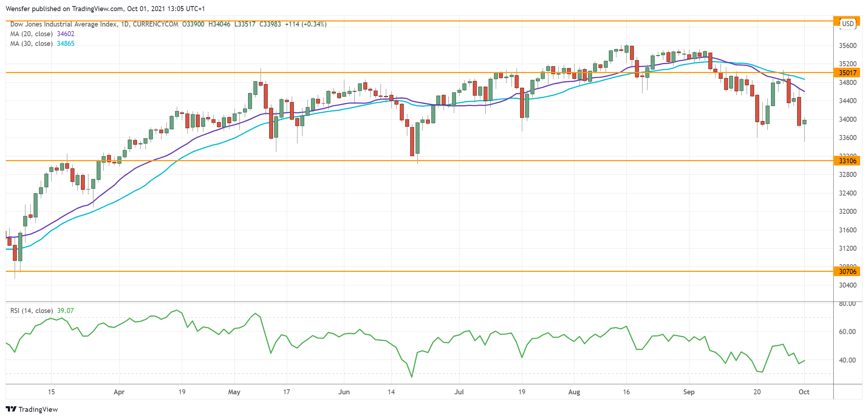Image resolution: width=868 pixels, height=419 pixels.
Task: Click the 35600 price axis tick
Action: [848, 45]
